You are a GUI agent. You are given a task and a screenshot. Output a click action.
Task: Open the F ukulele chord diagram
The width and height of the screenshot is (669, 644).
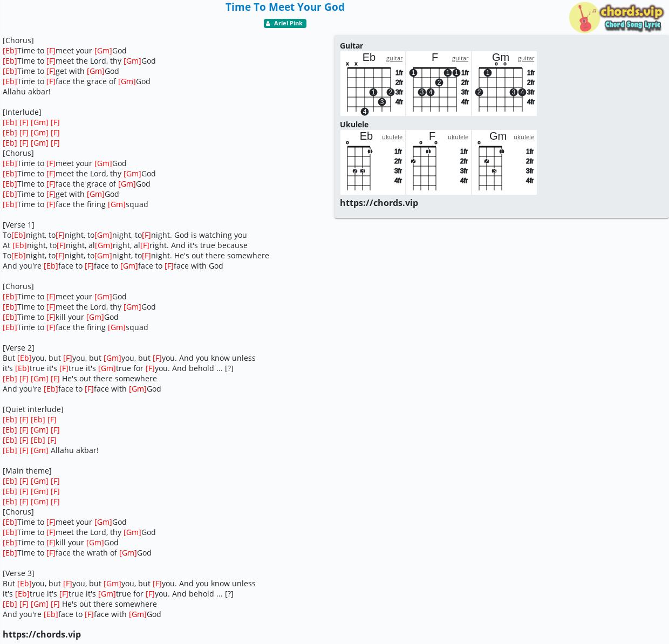coord(439,162)
